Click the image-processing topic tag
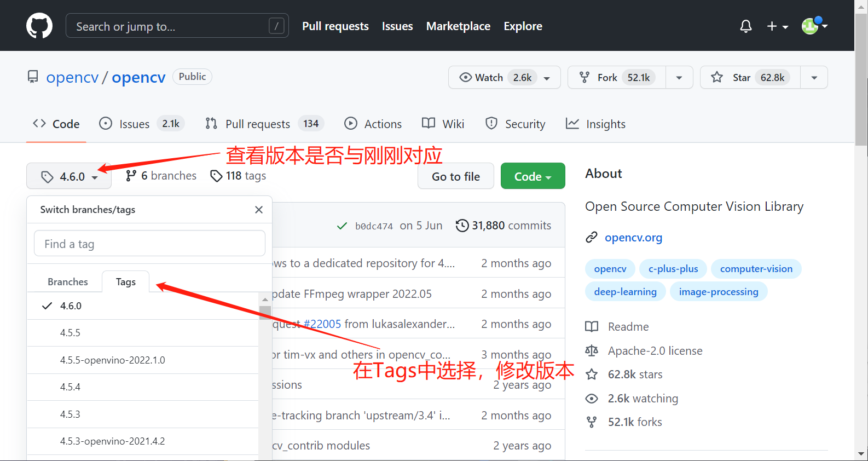Viewport: 868px width, 461px height. point(719,292)
